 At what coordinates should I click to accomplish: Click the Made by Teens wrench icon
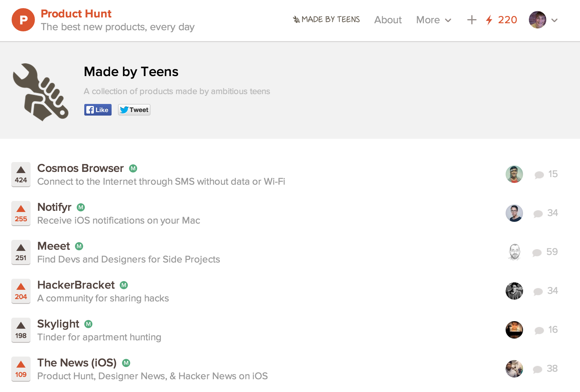click(x=41, y=92)
